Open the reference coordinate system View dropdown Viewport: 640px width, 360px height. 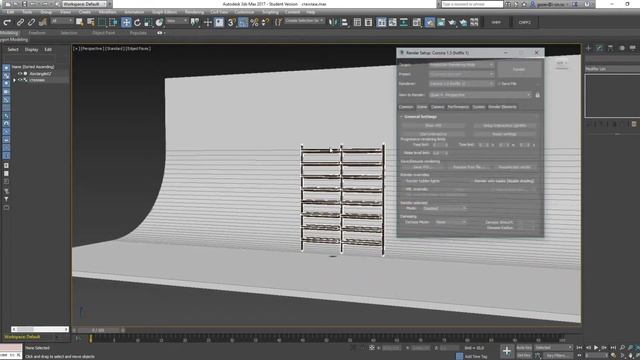[177, 21]
